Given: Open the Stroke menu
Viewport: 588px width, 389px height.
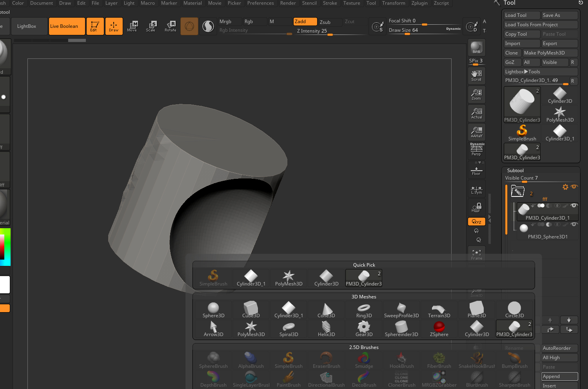Looking at the screenshot, I should click(330, 3).
